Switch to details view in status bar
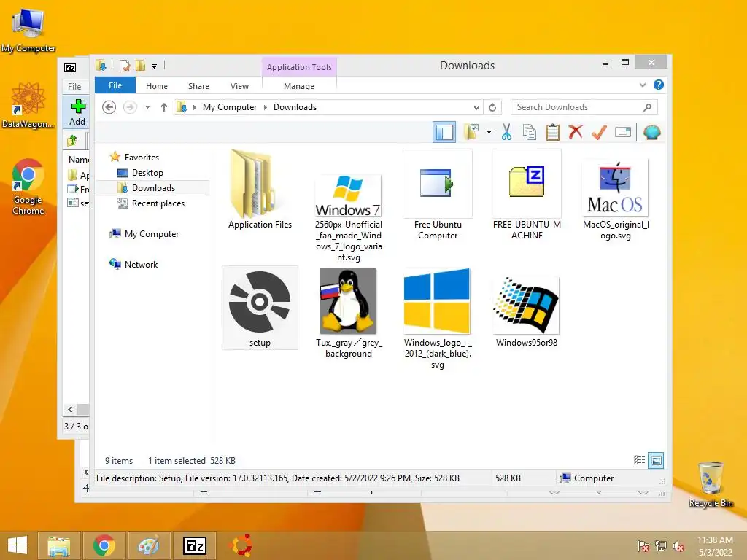The height and width of the screenshot is (560, 747). [639, 460]
